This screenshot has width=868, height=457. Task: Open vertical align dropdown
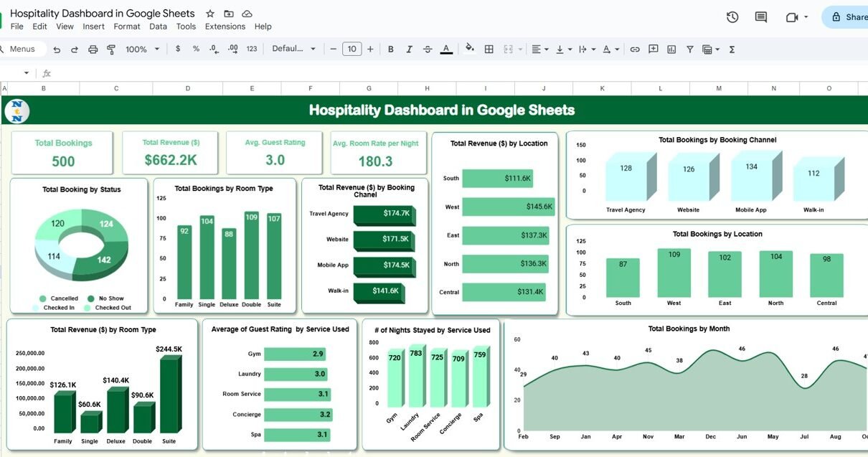pos(564,50)
